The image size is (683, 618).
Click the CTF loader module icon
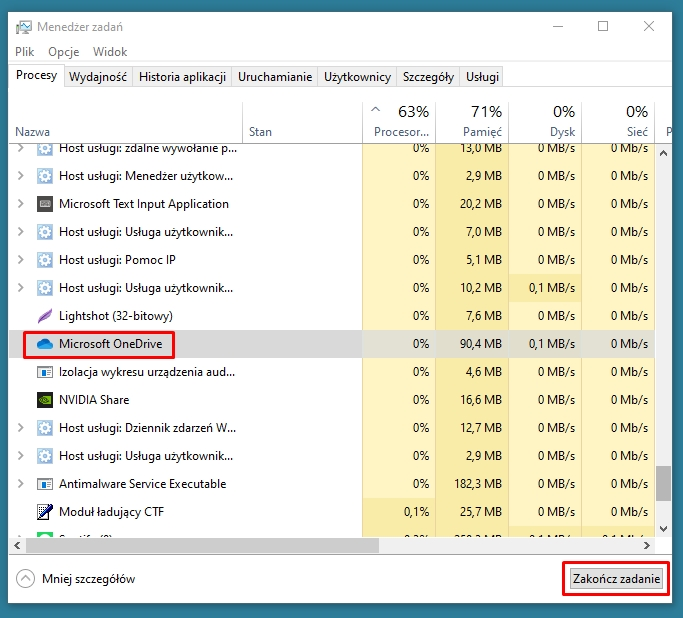tap(44, 512)
